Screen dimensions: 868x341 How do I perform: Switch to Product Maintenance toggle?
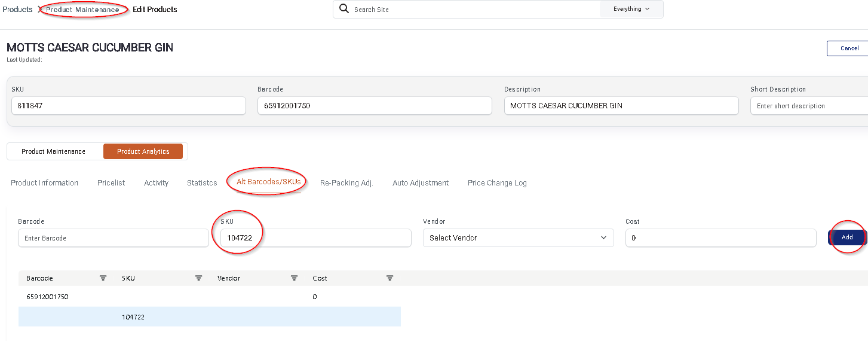click(54, 151)
